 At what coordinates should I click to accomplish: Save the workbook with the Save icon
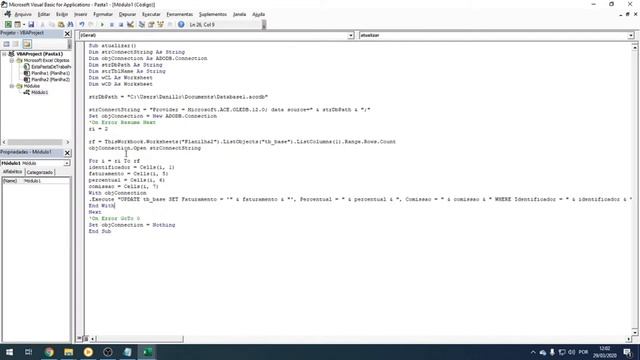coord(31,24)
